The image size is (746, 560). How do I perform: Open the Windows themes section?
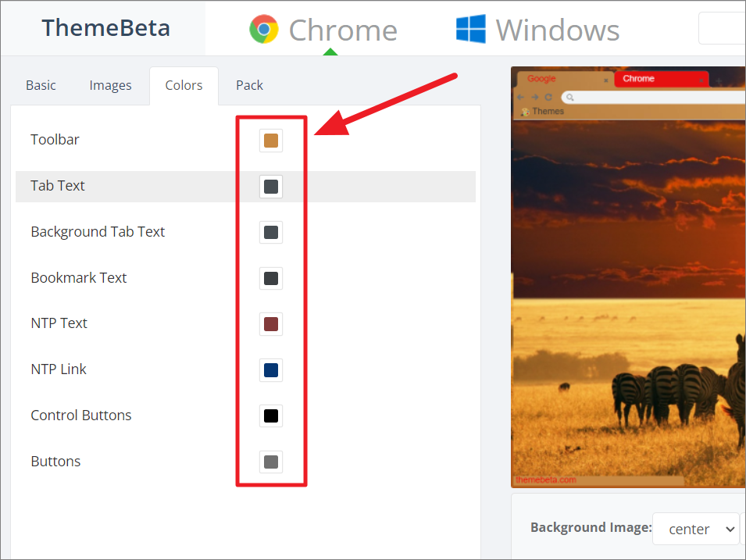coord(537,30)
